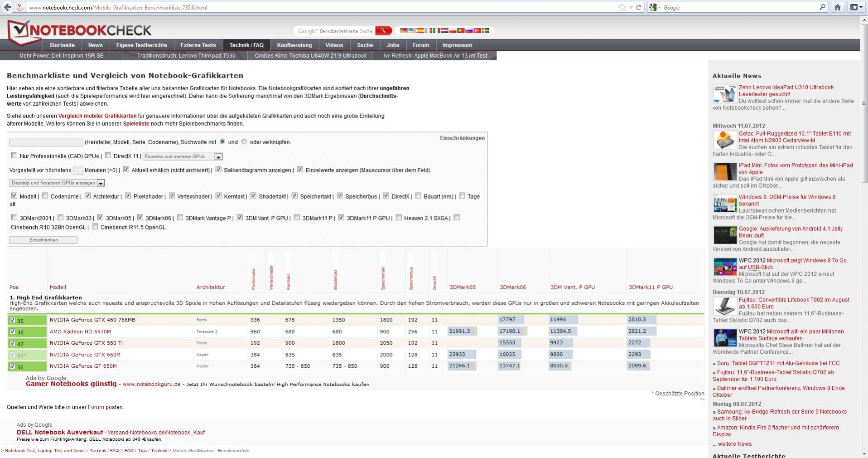Open 'Einzelne und mehrere GPUs' dropdown

(x=183, y=156)
